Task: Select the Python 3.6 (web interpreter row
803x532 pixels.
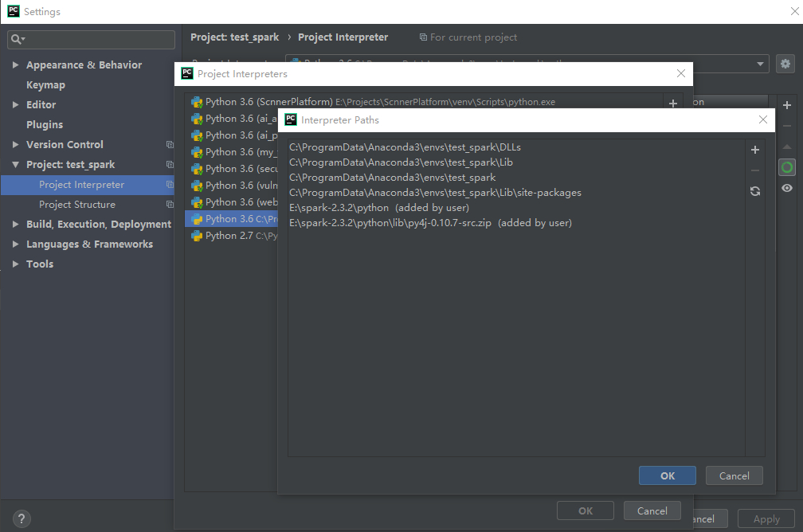Action: click(232, 202)
